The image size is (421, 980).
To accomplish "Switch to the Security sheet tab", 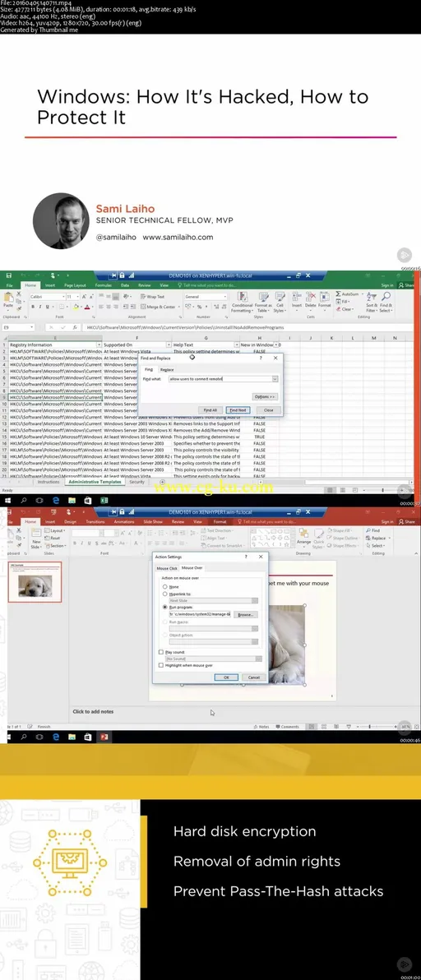I will (136, 482).
